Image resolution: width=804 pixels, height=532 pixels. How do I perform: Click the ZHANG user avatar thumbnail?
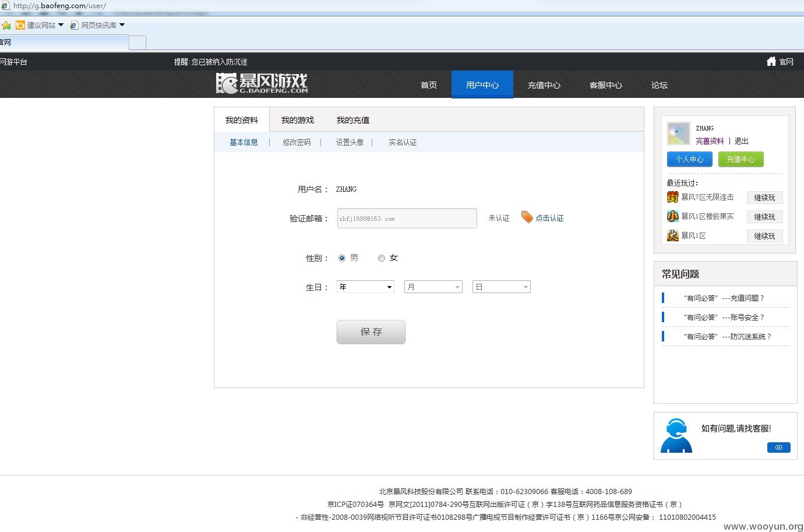click(x=678, y=133)
